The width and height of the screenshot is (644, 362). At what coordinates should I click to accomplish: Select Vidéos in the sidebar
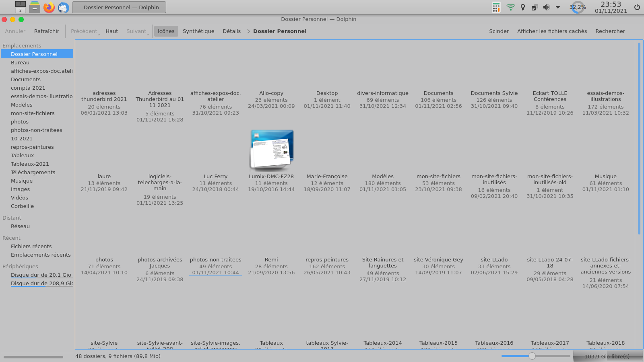[37, 197]
